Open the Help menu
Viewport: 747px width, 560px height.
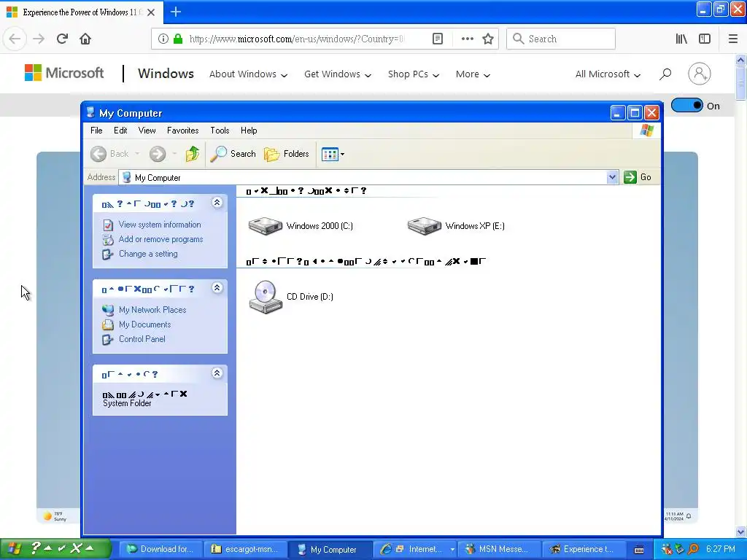[x=249, y=131]
